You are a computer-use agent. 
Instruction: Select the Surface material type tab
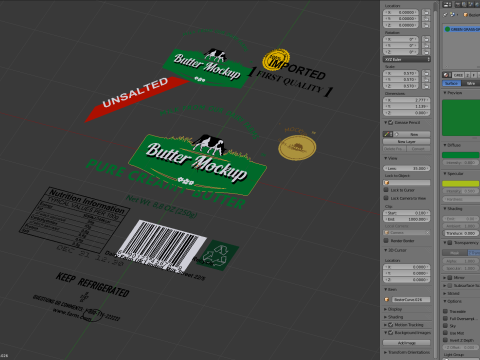click(x=452, y=83)
